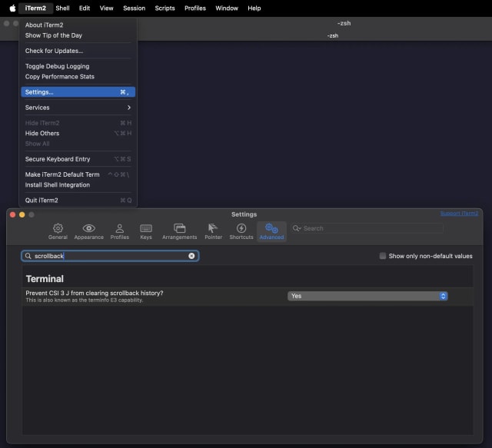Select the Advanced settings tab
Screen dimensions: 492x448
pyautogui.click(x=271, y=231)
